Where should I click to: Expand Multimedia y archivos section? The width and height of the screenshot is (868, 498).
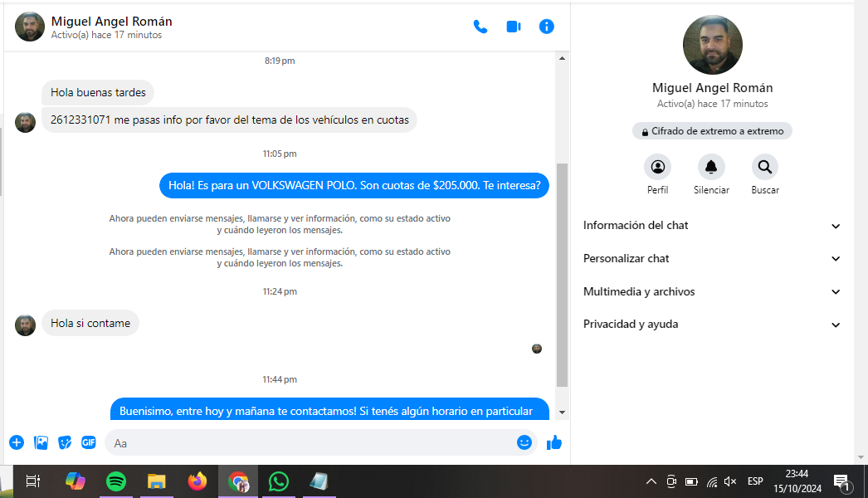[712, 291]
